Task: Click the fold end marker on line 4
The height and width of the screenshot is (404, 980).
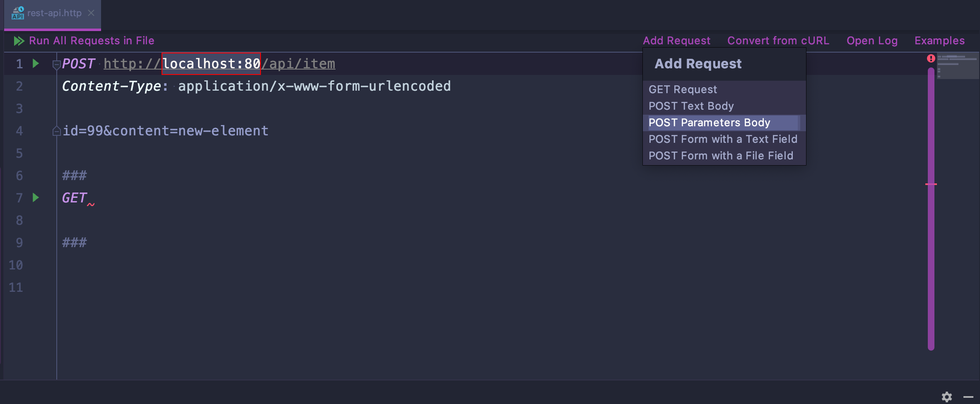Action: click(x=56, y=131)
